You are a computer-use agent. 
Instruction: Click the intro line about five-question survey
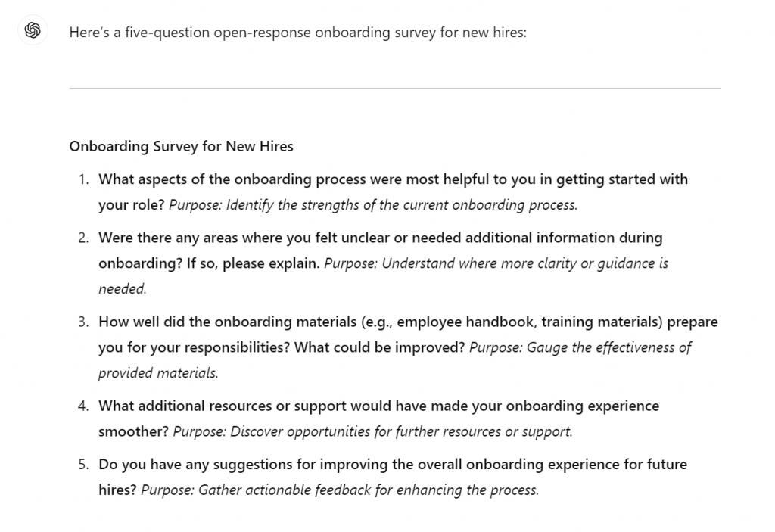[297, 33]
